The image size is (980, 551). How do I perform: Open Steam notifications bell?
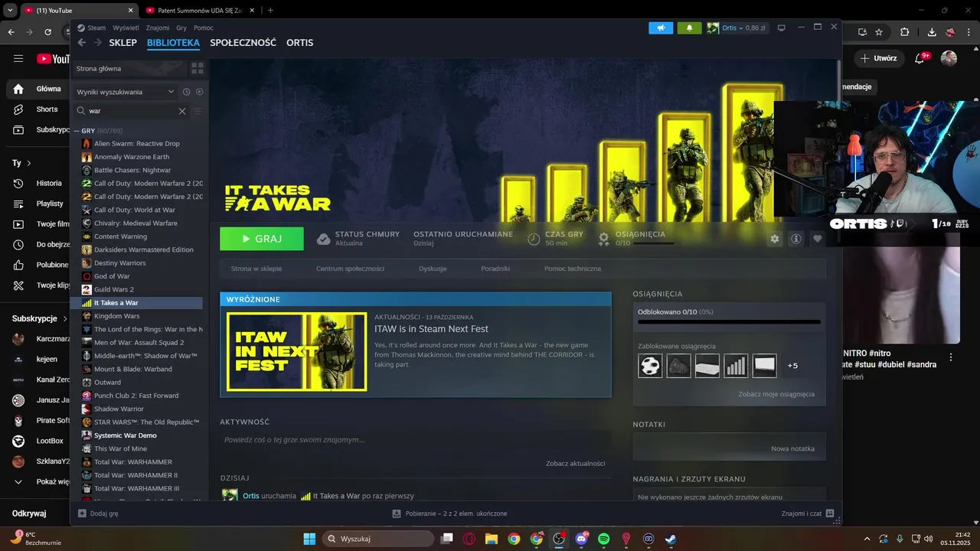(x=689, y=28)
